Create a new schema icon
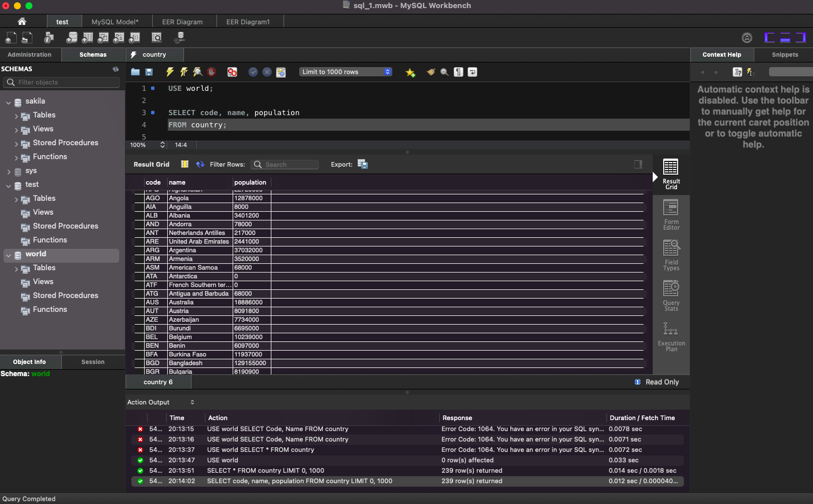813x504 pixels. click(x=72, y=38)
